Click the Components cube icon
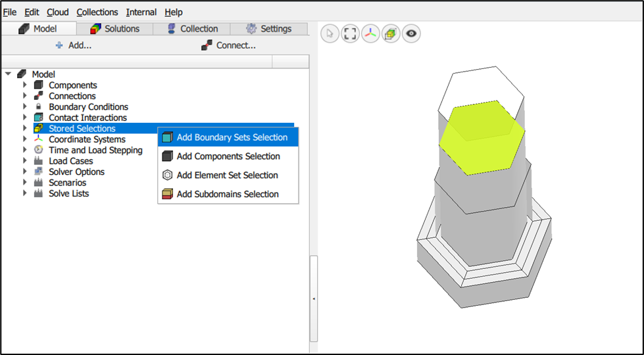This screenshot has height=355, width=644. [x=39, y=85]
